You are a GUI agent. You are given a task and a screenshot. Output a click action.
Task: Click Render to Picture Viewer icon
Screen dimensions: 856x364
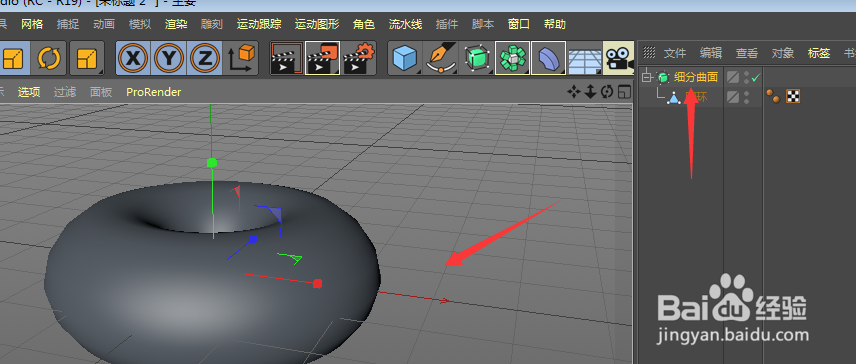coord(323,58)
